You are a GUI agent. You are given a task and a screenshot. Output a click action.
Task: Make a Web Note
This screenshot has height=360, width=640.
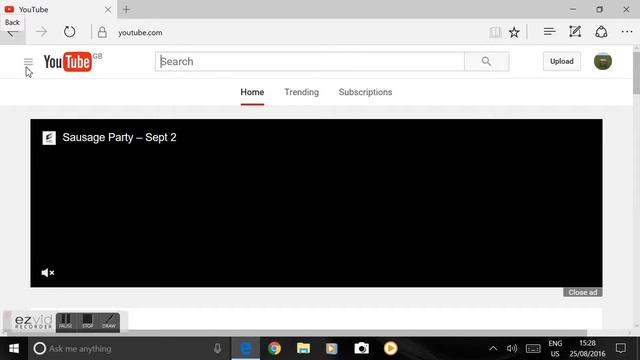click(x=575, y=32)
